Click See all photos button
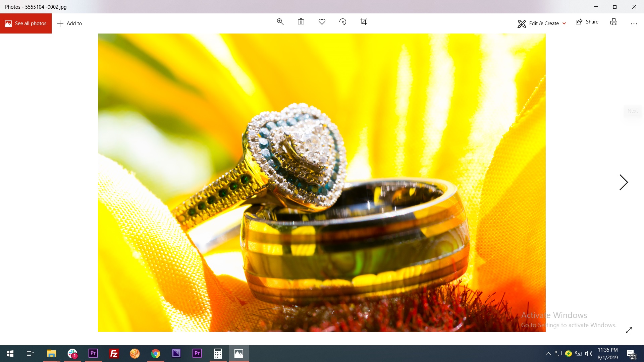This screenshot has width=644, height=362. coord(26,23)
